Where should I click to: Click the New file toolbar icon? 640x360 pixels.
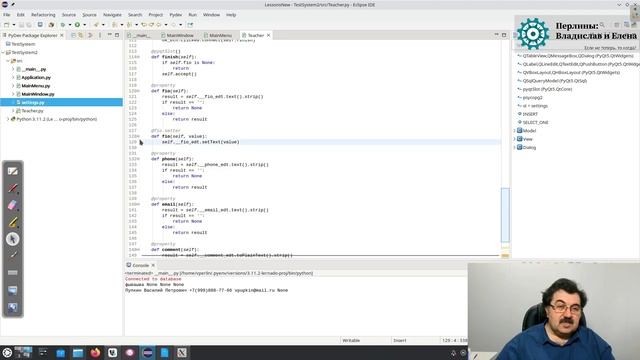(6, 25)
